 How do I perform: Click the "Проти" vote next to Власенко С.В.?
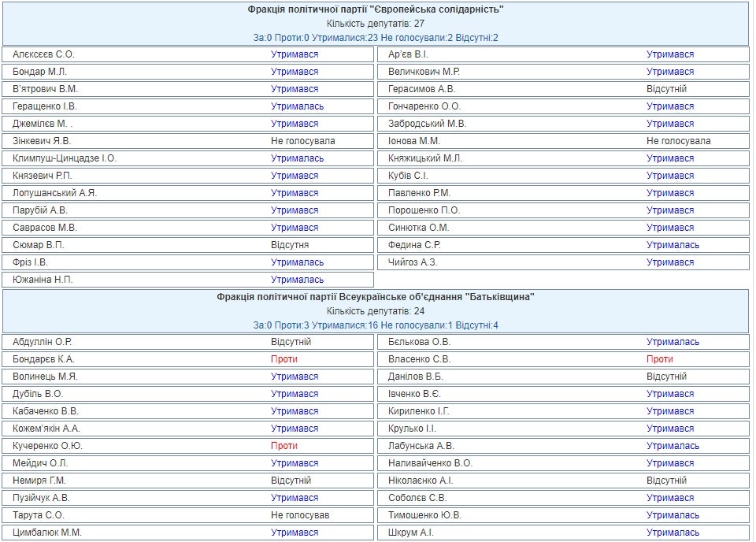[660, 359]
